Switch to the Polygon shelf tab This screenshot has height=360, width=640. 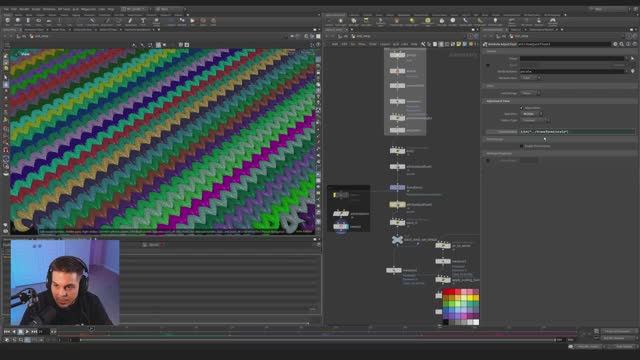tap(41, 15)
